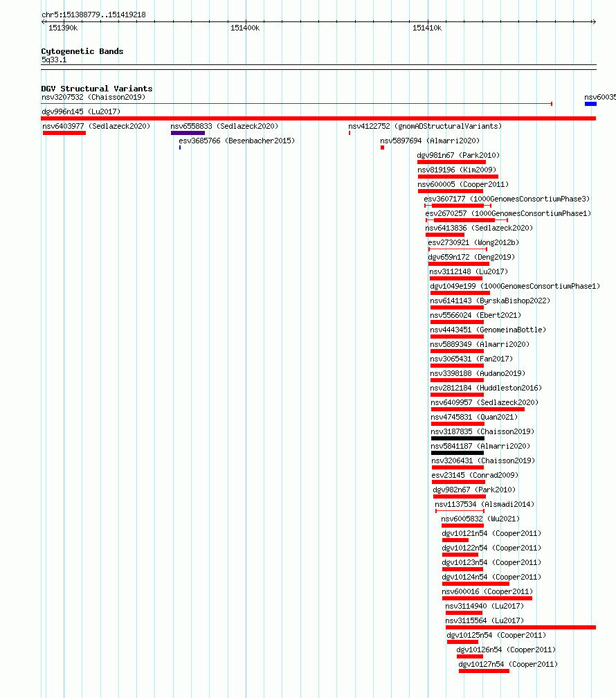Open nsv3112148 (Lu2017) variant
Image resolution: width=616 pixels, height=698 pixels.
click(x=469, y=271)
